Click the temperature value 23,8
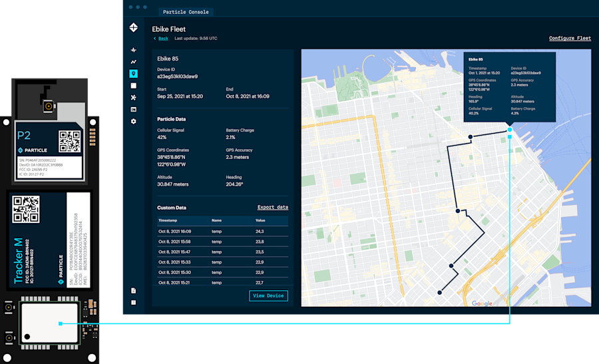The height and width of the screenshot is (364, 599). [260, 242]
